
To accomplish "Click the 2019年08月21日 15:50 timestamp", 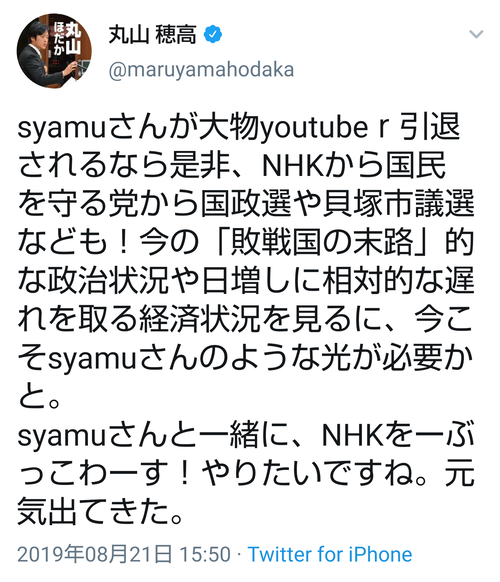I will click(124, 554).
